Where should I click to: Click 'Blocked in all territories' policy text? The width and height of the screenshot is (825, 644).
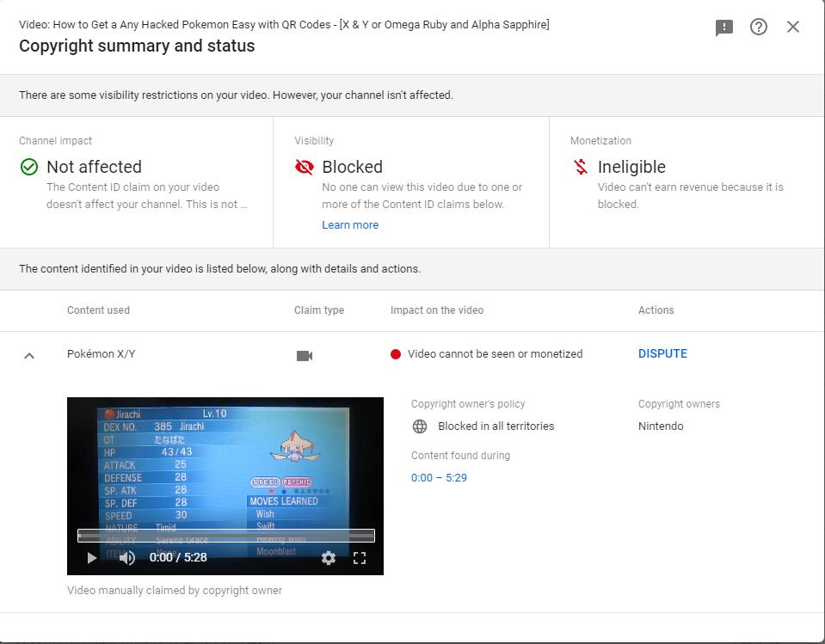click(496, 426)
